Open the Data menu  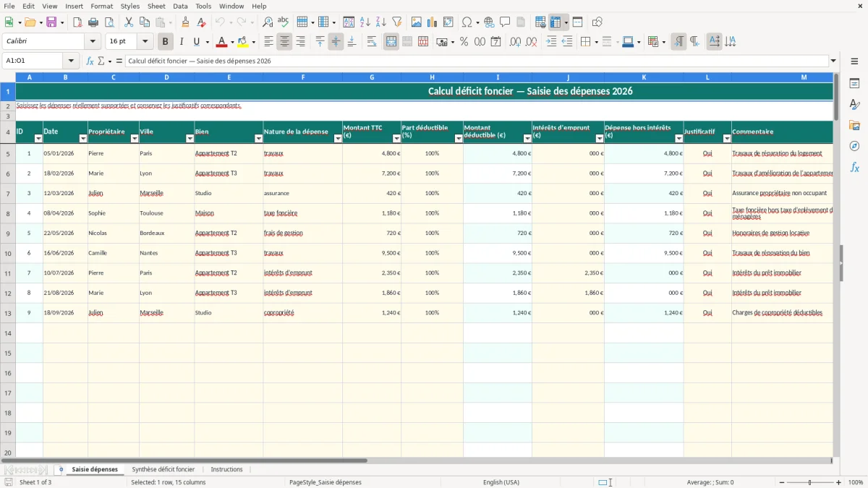click(x=180, y=6)
